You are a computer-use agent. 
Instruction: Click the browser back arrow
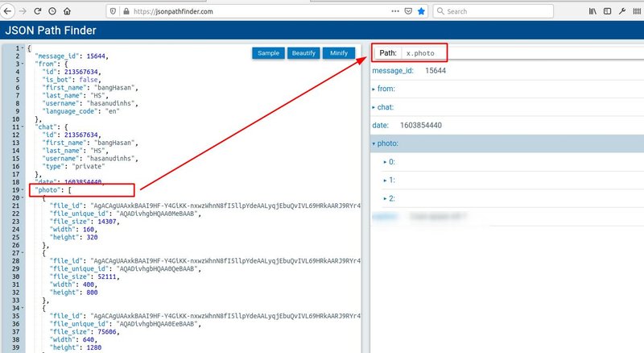7,11
